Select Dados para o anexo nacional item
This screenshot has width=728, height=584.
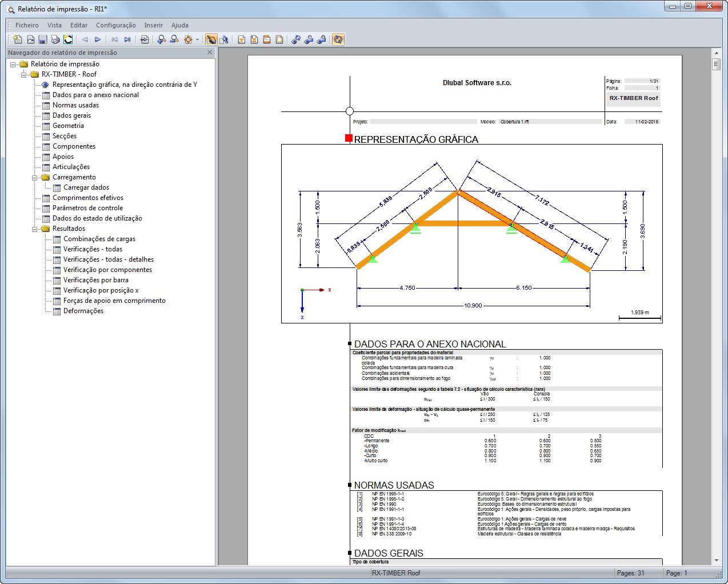coord(95,95)
